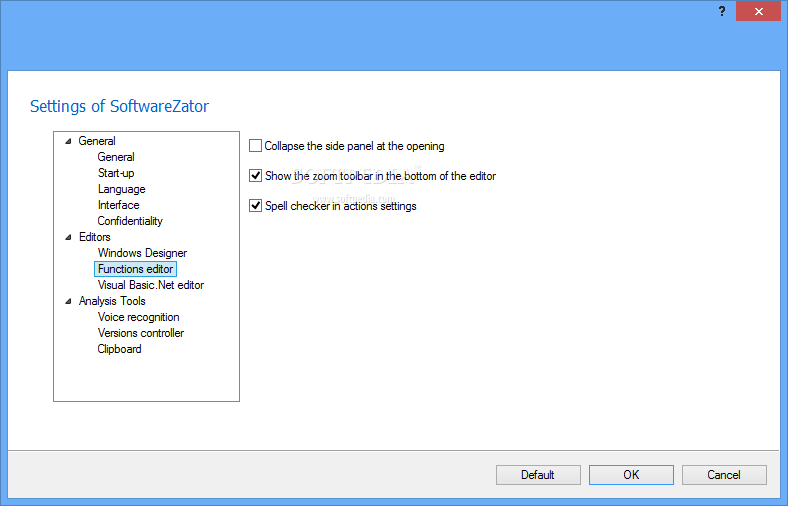Open Windows Designer settings
Screen dimensions: 788x506
pos(142,253)
